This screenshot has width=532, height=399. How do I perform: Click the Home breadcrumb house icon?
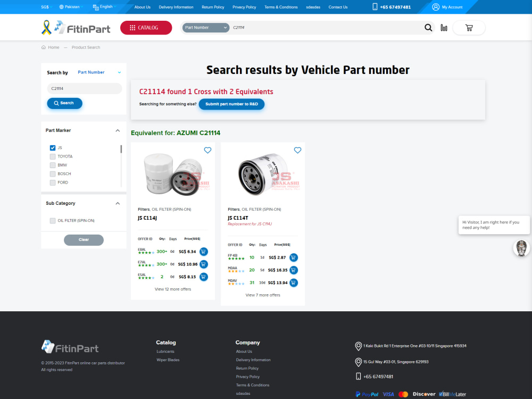(44, 47)
